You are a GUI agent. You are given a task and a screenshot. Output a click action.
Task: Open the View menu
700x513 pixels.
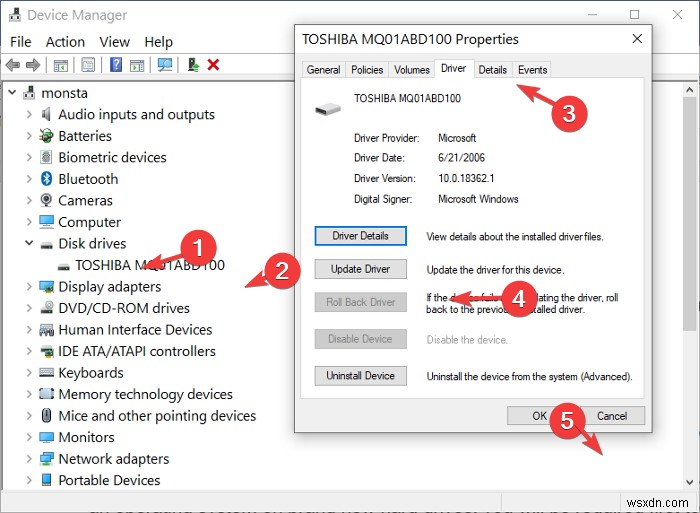coord(114,42)
